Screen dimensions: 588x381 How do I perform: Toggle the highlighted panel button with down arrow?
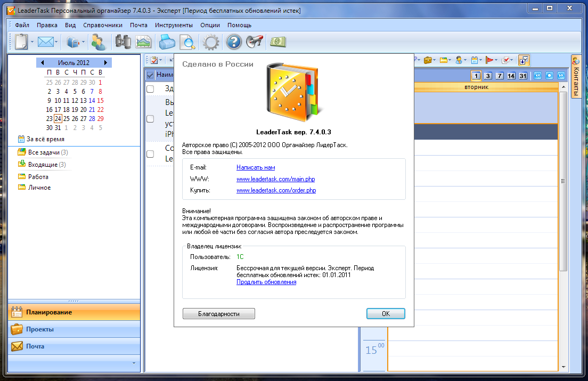524,60
